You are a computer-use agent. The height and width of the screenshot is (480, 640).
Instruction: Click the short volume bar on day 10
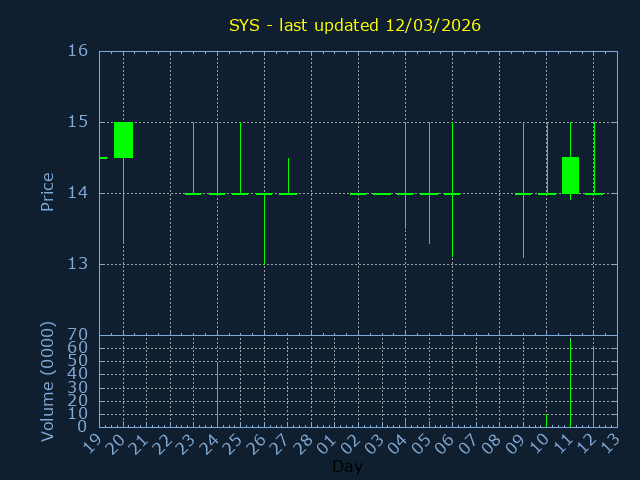pyautogui.click(x=546, y=420)
